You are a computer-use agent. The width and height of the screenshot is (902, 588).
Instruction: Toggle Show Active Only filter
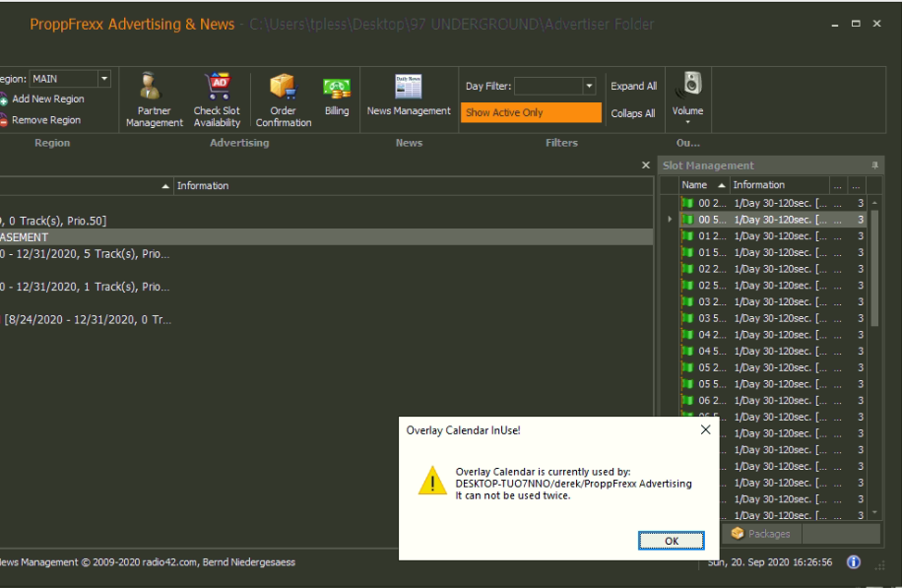click(x=531, y=112)
